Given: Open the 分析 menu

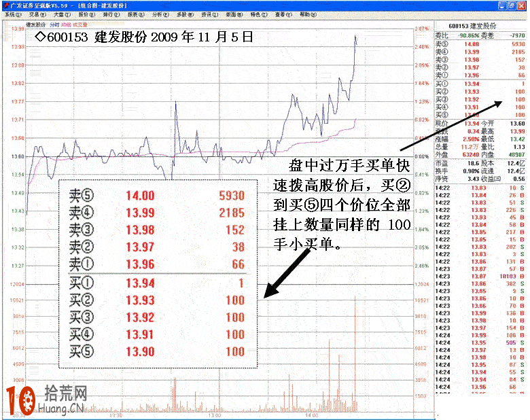Looking at the screenshot, I should click(x=160, y=14).
